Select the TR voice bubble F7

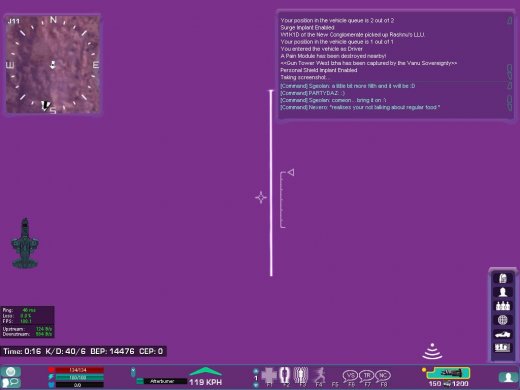(x=366, y=376)
